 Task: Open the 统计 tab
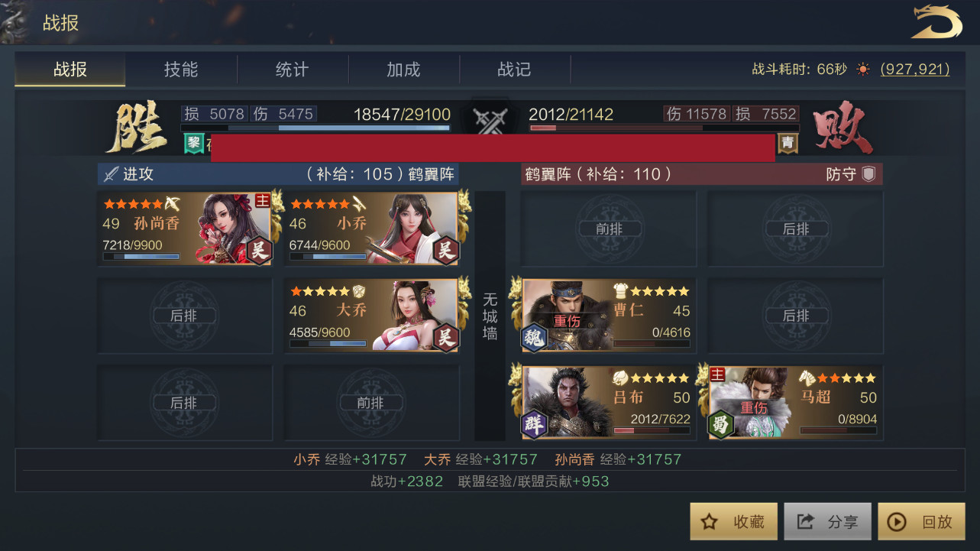pyautogui.click(x=293, y=70)
